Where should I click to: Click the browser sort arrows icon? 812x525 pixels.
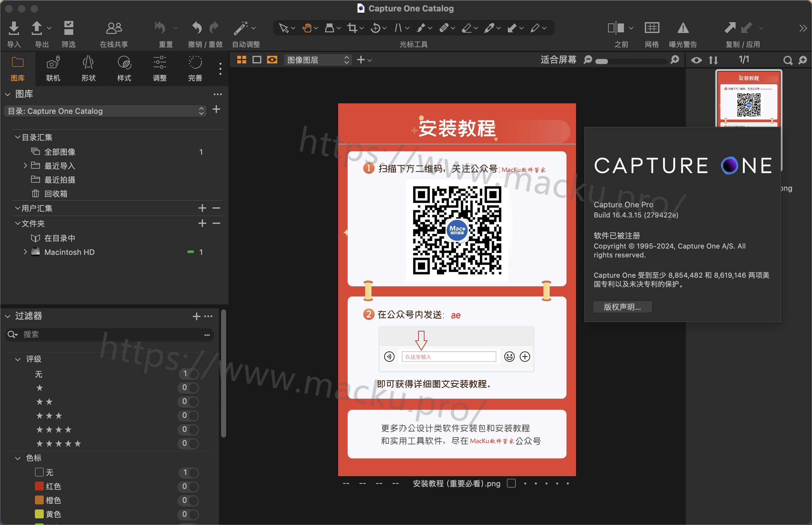tap(713, 60)
